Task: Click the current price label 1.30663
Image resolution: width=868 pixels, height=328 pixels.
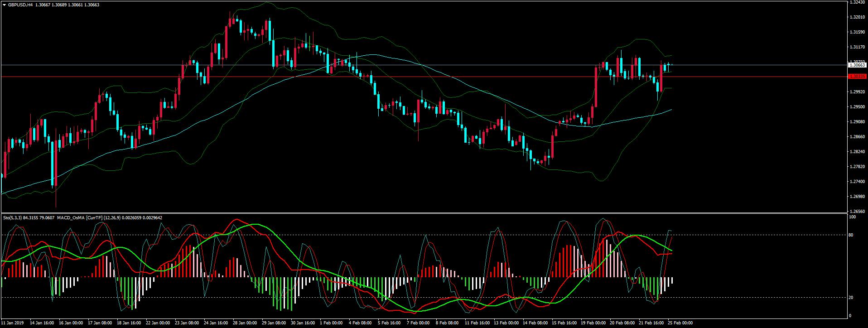Action: [x=857, y=65]
